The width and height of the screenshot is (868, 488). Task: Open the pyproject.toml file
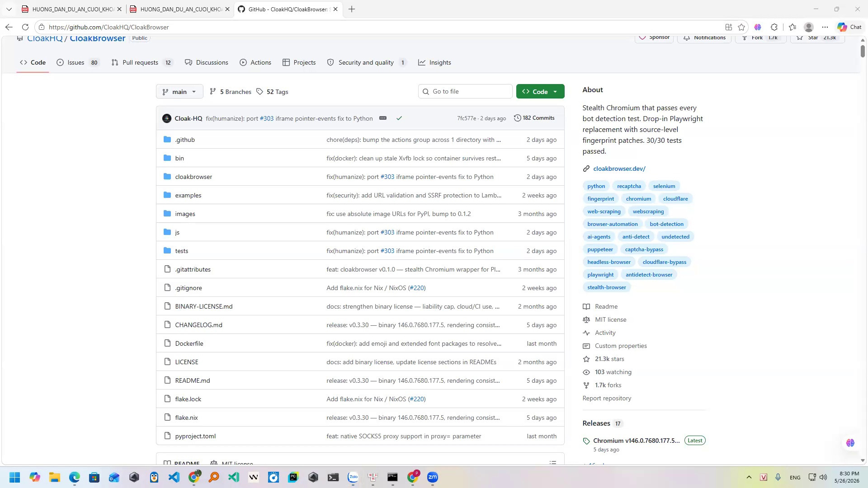coord(195,436)
